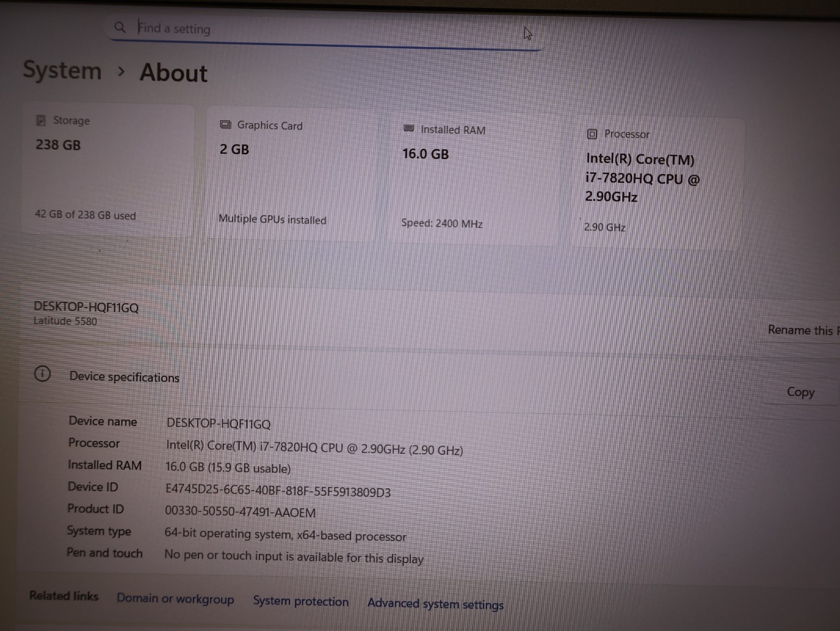Click the 'Related links' label

click(64, 596)
